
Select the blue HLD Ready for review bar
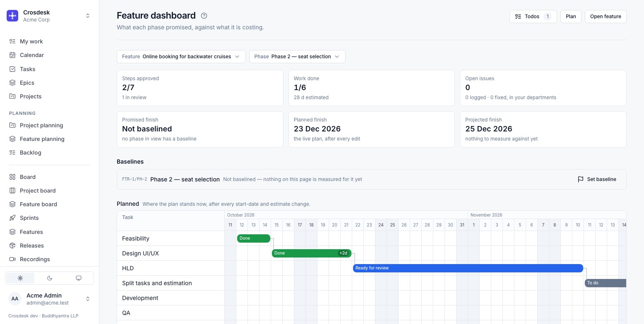[468, 268]
